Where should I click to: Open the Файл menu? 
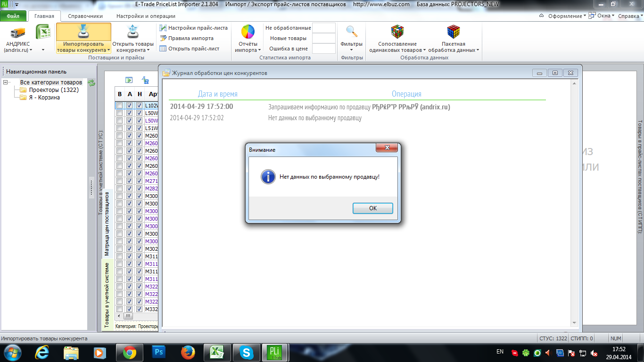(x=13, y=16)
